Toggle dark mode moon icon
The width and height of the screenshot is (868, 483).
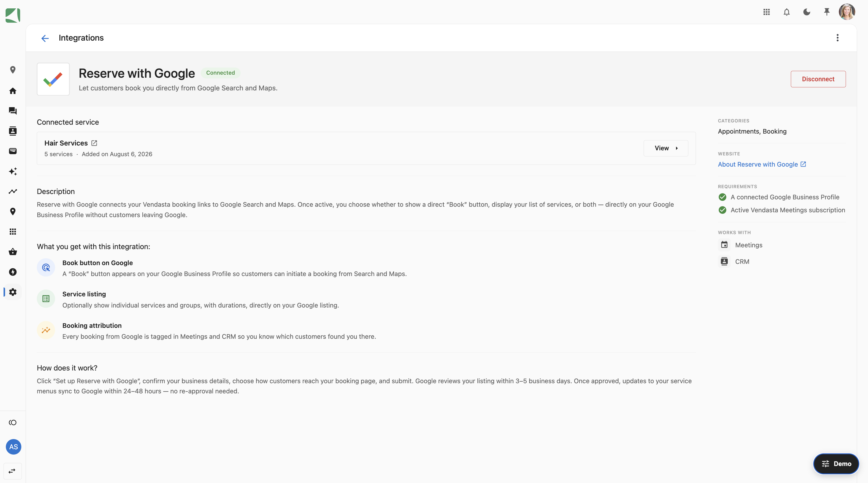click(807, 12)
